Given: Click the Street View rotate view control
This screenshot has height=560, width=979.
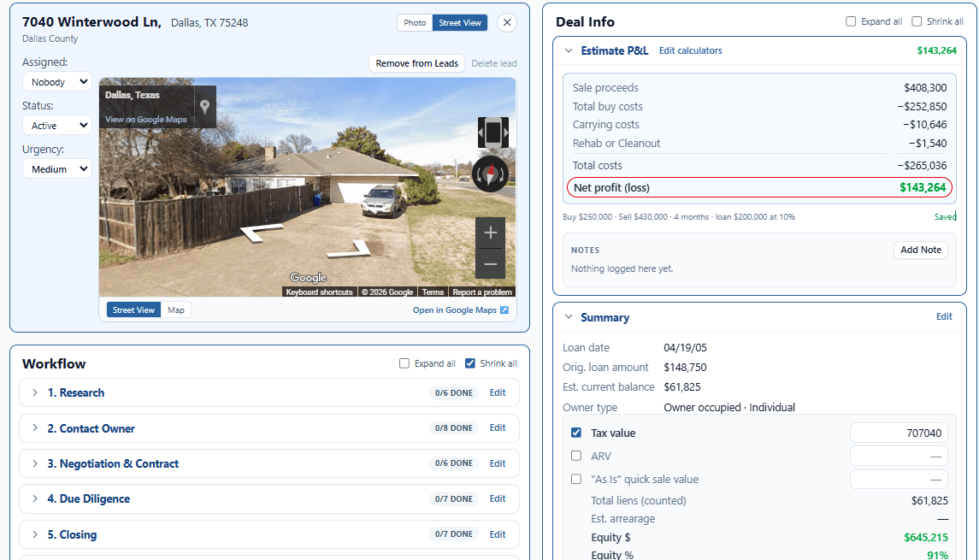Looking at the screenshot, I should (492, 133).
